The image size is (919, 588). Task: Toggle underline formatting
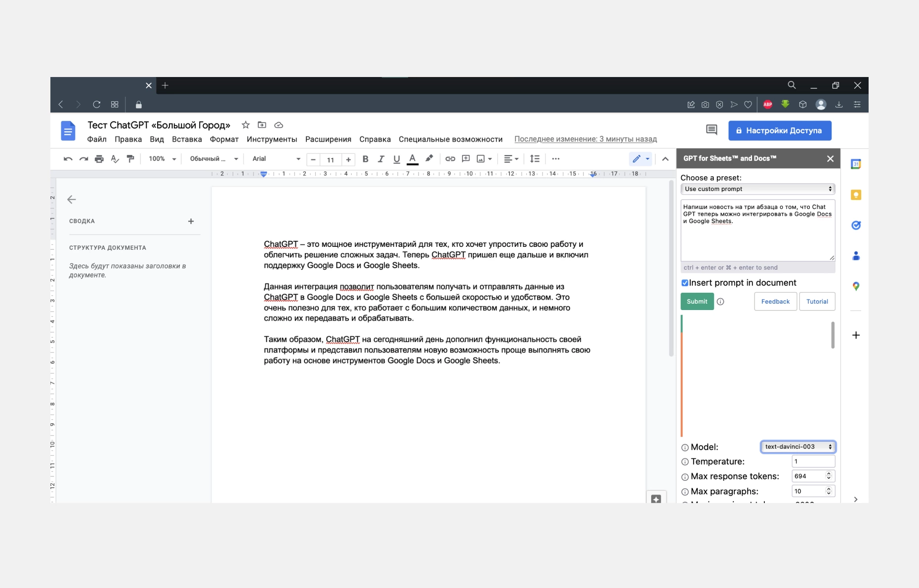pos(396,159)
